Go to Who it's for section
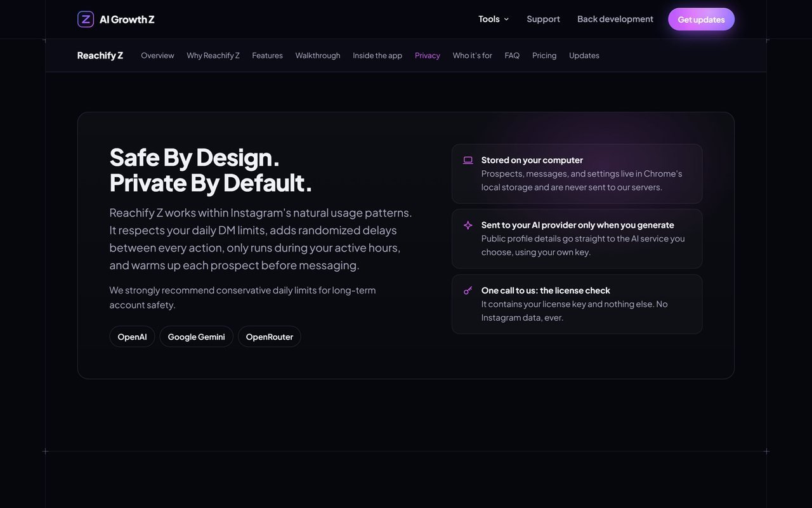812x508 pixels. pos(472,55)
